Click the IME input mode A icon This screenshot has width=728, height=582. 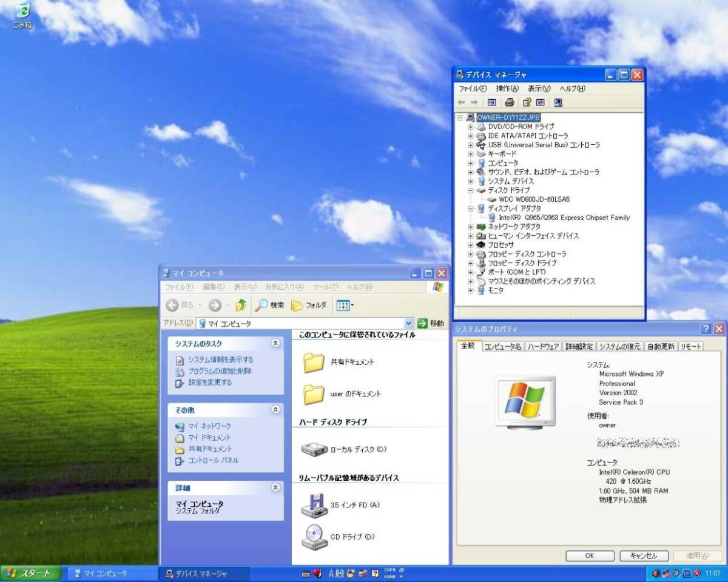pos(332,574)
